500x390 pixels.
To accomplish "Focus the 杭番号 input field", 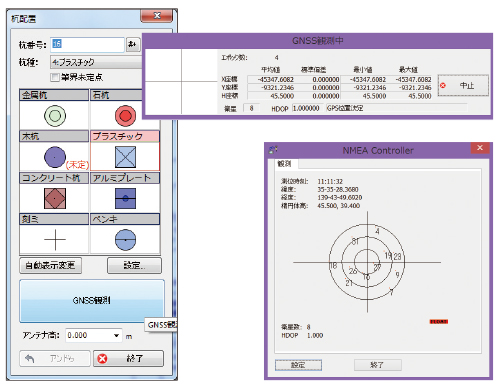I will click(x=87, y=44).
